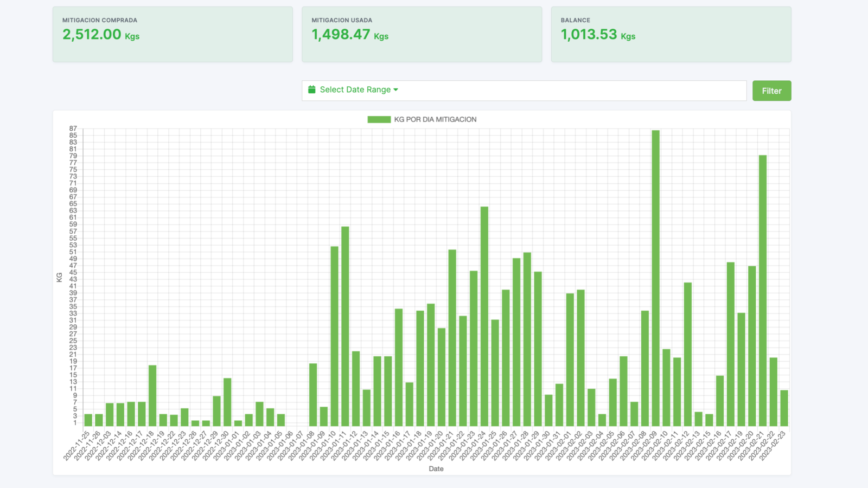This screenshot has width=868, height=488.
Task: Select the bar for 2022-12-30
Action: tap(227, 402)
